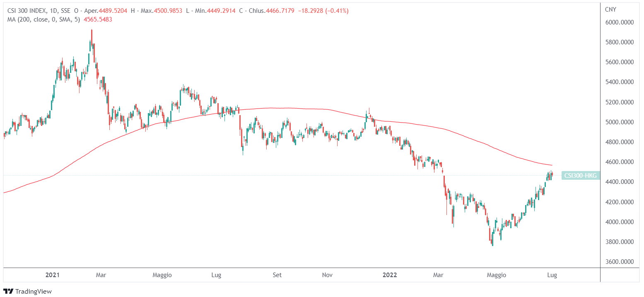Open the TradingView text link
644x297 pixels.
click(x=33, y=291)
